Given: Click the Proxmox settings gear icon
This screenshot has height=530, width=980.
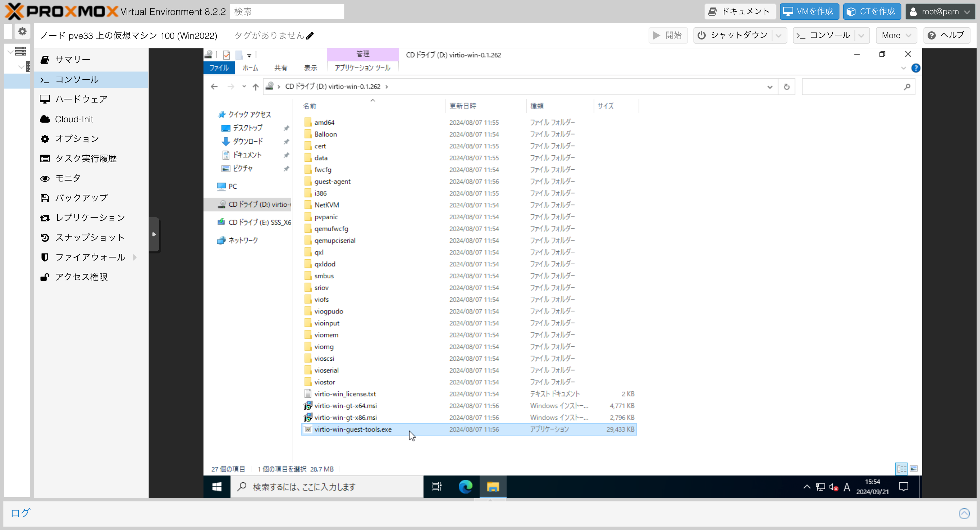Looking at the screenshot, I should [22, 31].
